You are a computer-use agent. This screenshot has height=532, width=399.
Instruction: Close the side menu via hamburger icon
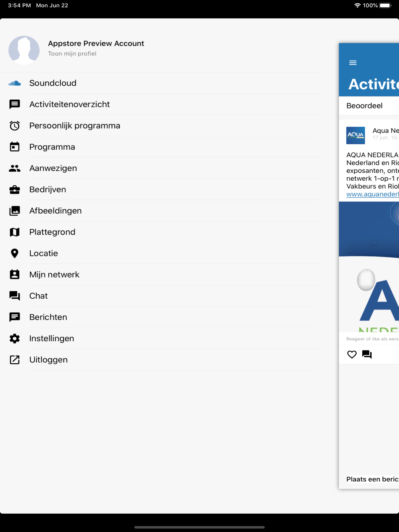(353, 63)
